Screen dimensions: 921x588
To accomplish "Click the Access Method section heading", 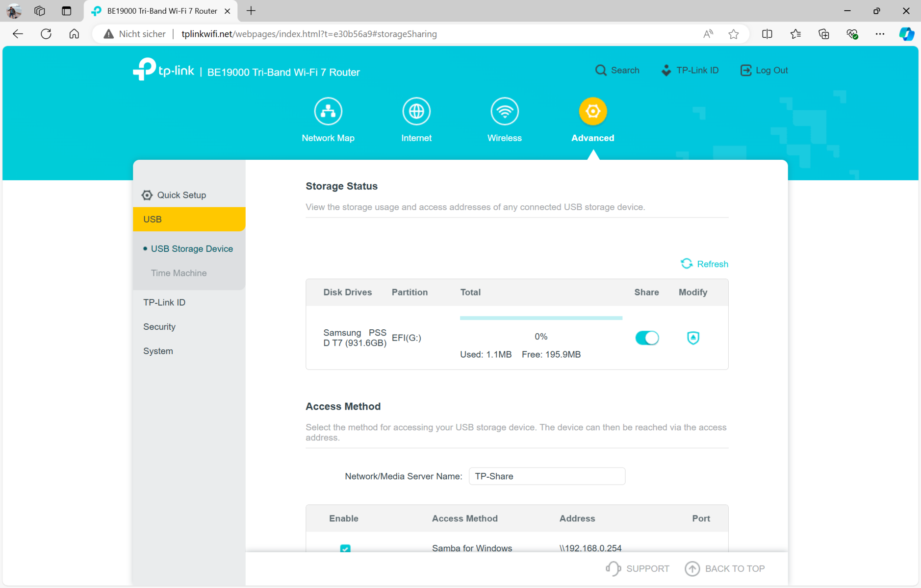I will [343, 406].
